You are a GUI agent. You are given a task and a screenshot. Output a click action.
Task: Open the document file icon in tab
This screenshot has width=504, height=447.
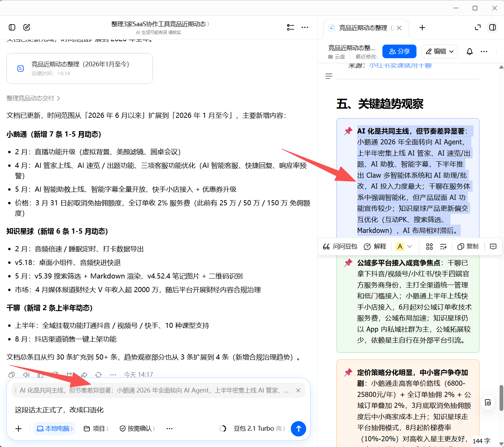[x=331, y=28]
